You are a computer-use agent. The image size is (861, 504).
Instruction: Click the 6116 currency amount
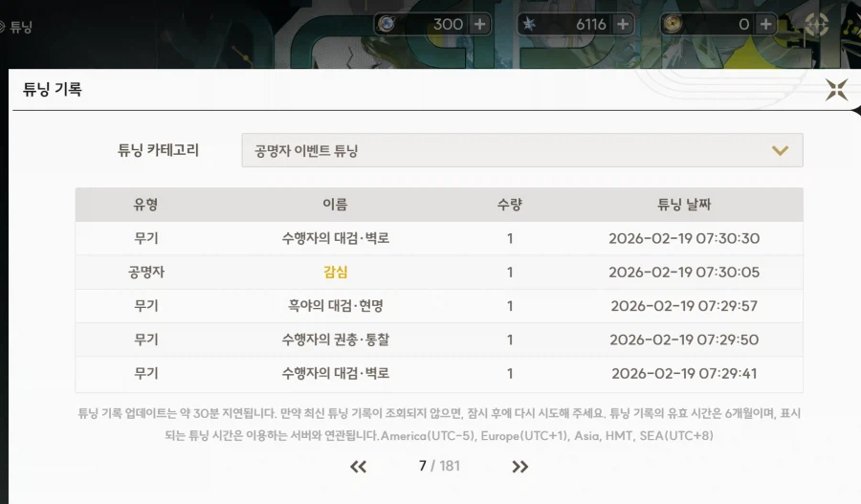[x=591, y=24]
